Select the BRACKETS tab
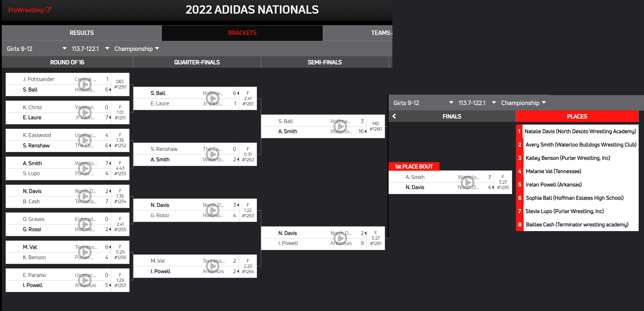The height and width of the screenshot is (311, 644). coord(242,33)
